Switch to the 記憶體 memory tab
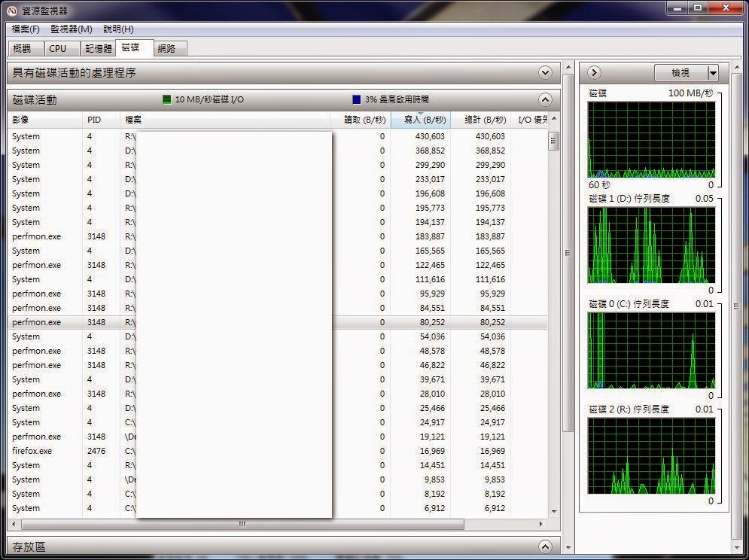749x560 pixels. 98,49
